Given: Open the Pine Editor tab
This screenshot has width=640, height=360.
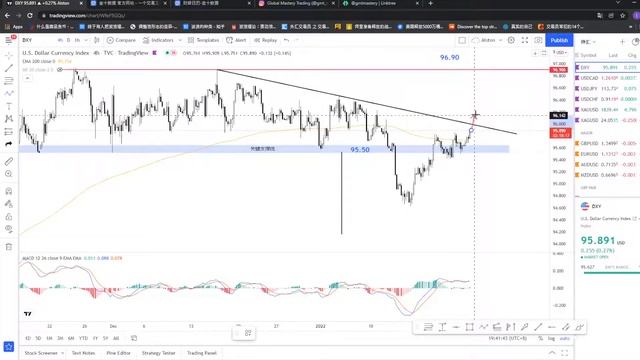Looking at the screenshot, I should click(x=118, y=353).
